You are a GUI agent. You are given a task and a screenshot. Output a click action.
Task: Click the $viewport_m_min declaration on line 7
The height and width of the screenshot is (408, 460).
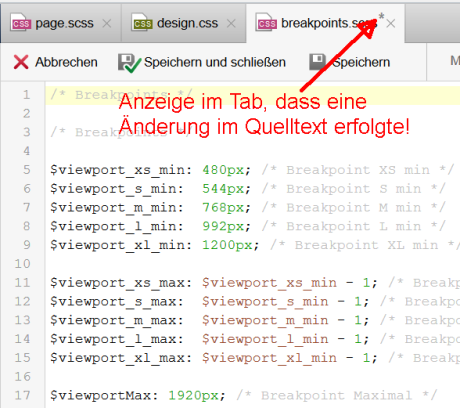117,208
